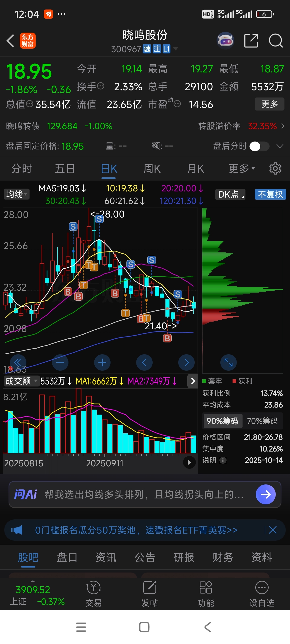Screen dimensions: 290x644
Task: Switch to the 五日 tab
Action: (65, 169)
